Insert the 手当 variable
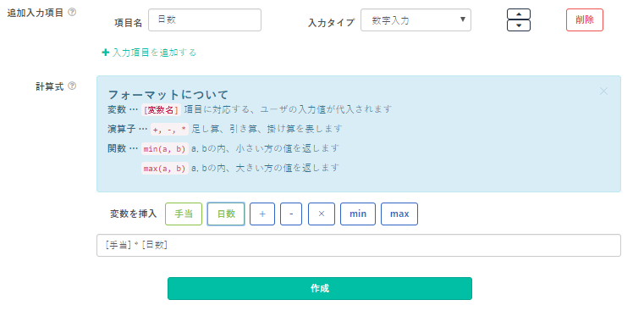The image size is (644, 311). pos(184,214)
